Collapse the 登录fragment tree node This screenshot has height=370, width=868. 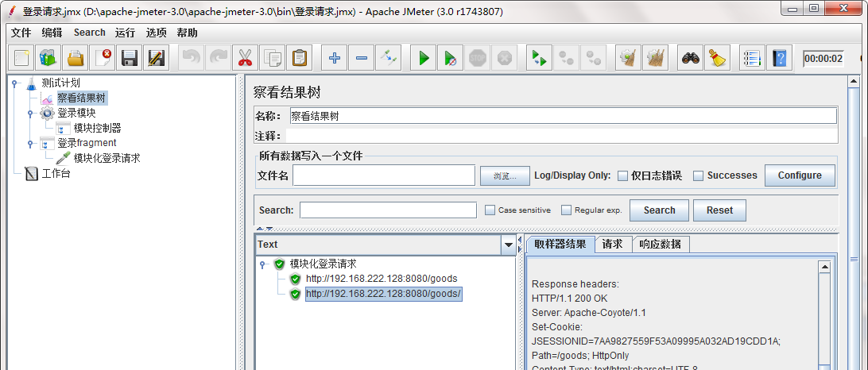pos(30,143)
